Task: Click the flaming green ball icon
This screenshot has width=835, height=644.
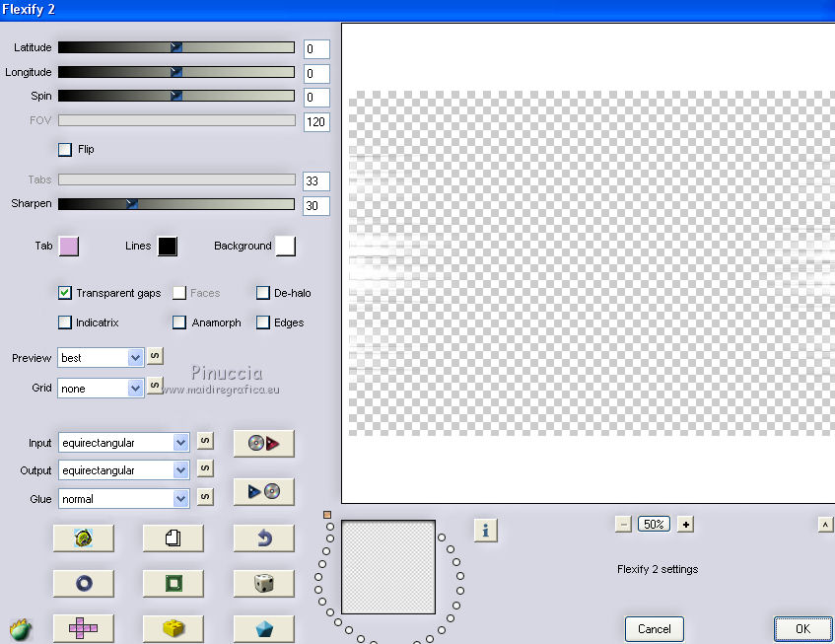Action: coord(21,629)
